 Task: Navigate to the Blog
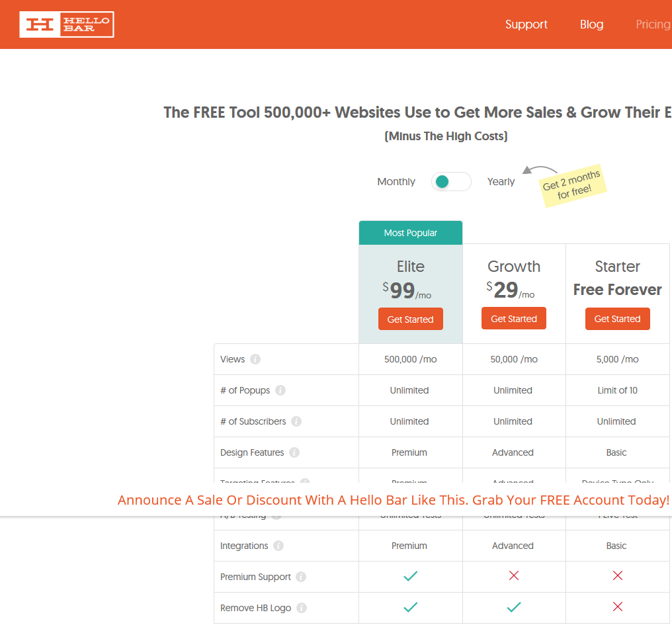coord(591,24)
